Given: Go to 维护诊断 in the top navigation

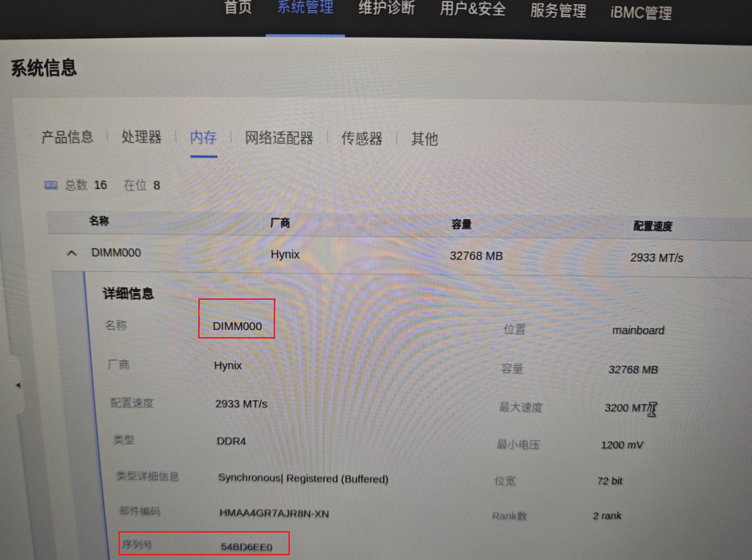Looking at the screenshot, I should [387, 8].
